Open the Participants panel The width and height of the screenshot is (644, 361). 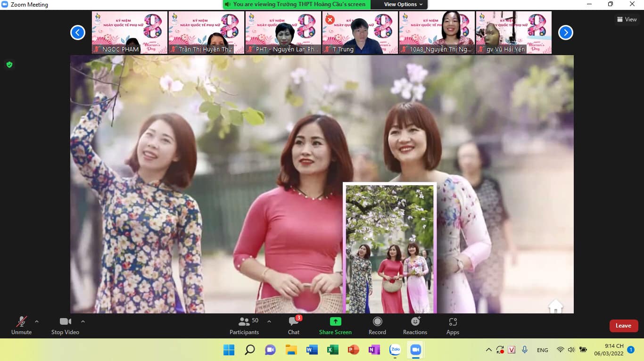click(x=244, y=326)
